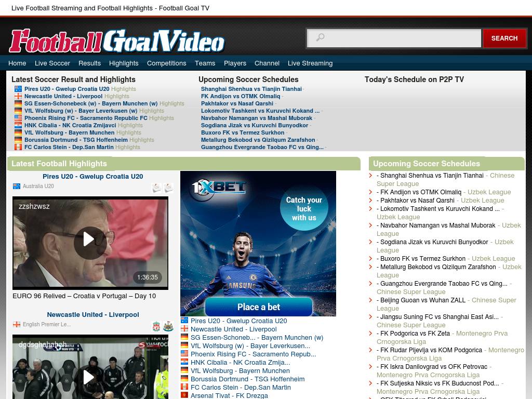Screen dimensions: 532x399
Task: Click the Australian flag beside Australia U20
Action: [x=17, y=186]
